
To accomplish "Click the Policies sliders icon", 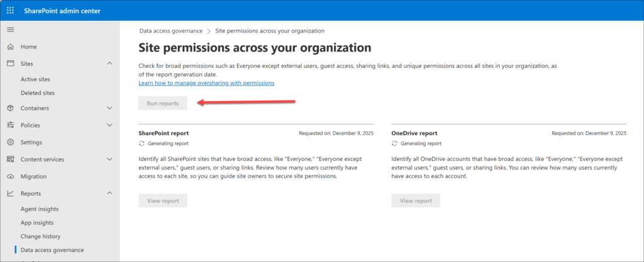I will 10,125.
